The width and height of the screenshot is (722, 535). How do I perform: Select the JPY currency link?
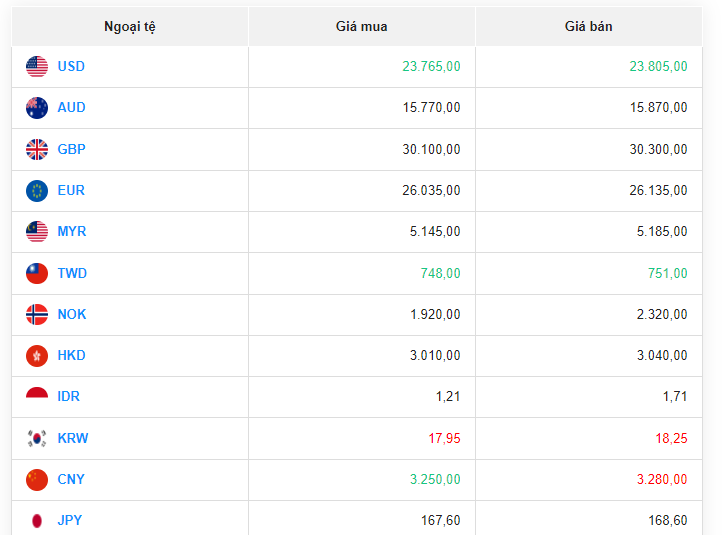tap(70, 521)
